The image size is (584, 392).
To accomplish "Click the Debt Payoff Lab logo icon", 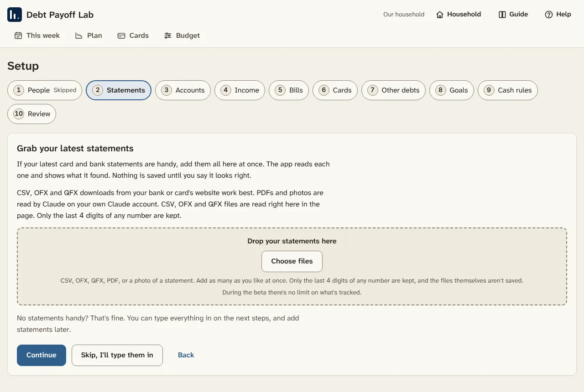I will tap(15, 15).
